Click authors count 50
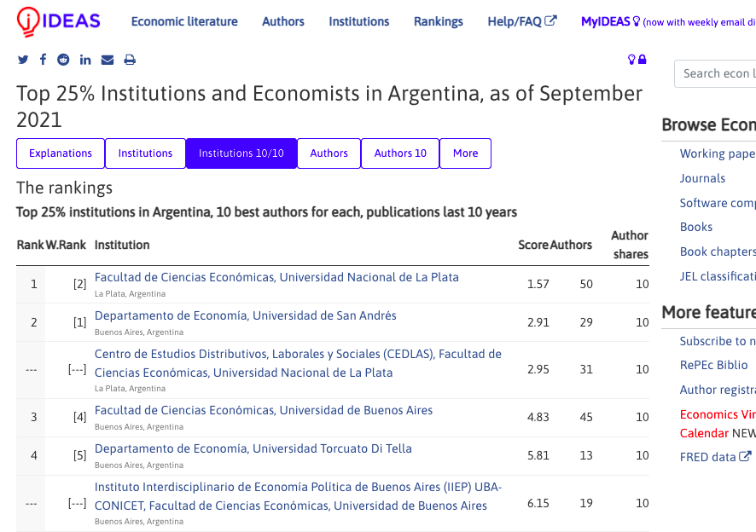Viewport: 756px width, 532px height. (586, 284)
